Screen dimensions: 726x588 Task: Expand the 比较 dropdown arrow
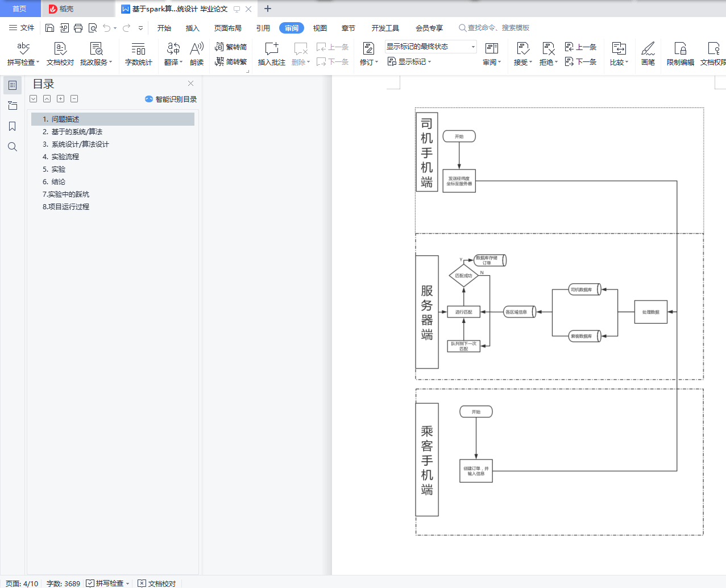627,62
